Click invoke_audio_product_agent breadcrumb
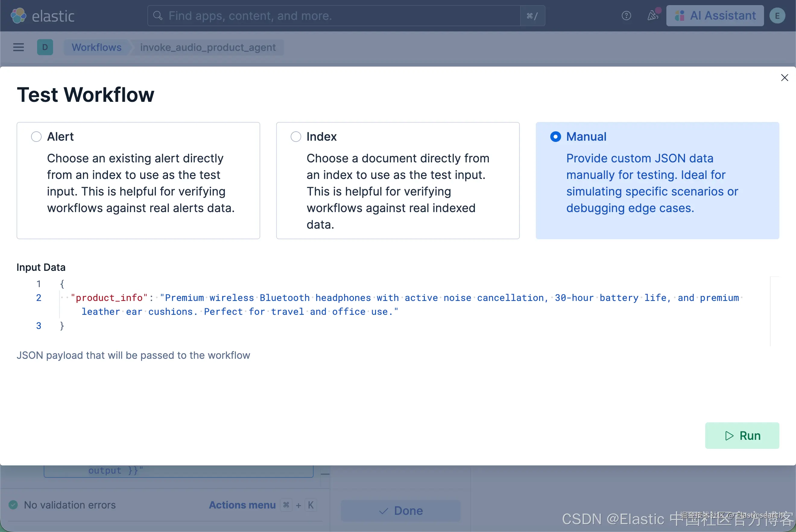 click(208, 47)
